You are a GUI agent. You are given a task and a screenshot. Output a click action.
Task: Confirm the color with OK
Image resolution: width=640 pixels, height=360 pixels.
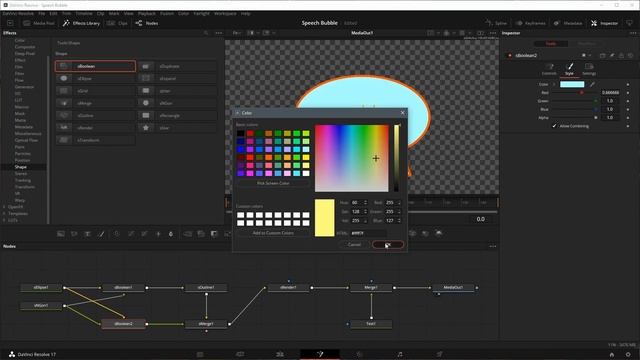coord(388,244)
